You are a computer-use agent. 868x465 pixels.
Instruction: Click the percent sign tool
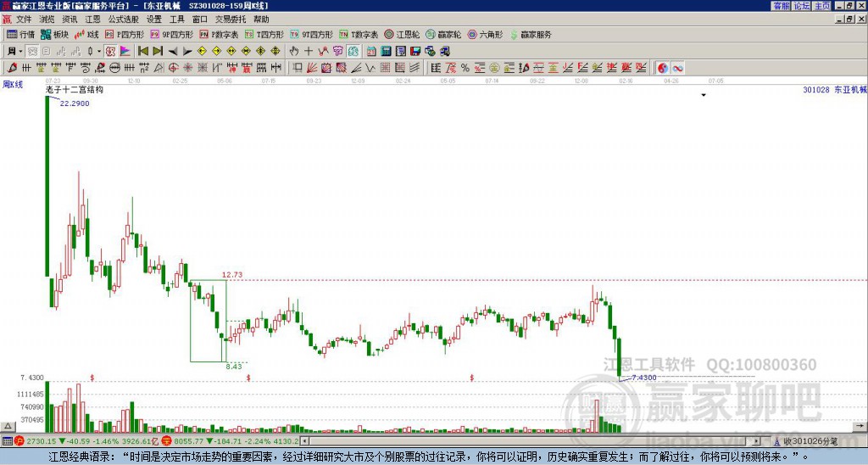click(465, 68)
